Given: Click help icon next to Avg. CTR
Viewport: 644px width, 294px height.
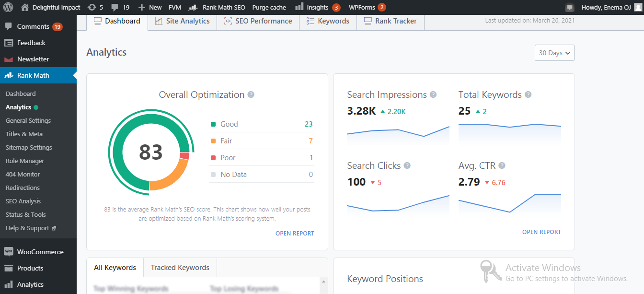Looking at the screenshot, I should (x=502, y=166).
